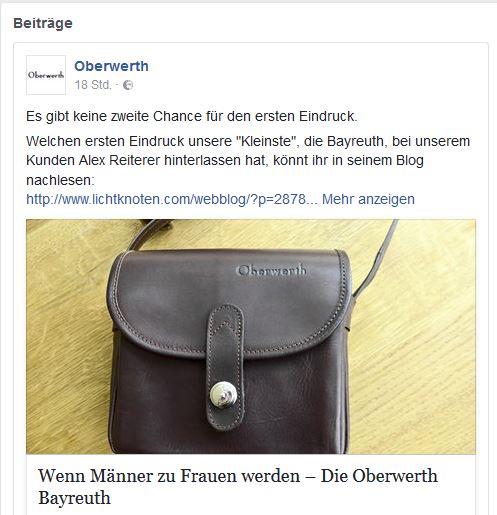Click the sentence "Es gibt keine zweite Chance"
This screenshot has height=515, width=497.
point(192,117)
